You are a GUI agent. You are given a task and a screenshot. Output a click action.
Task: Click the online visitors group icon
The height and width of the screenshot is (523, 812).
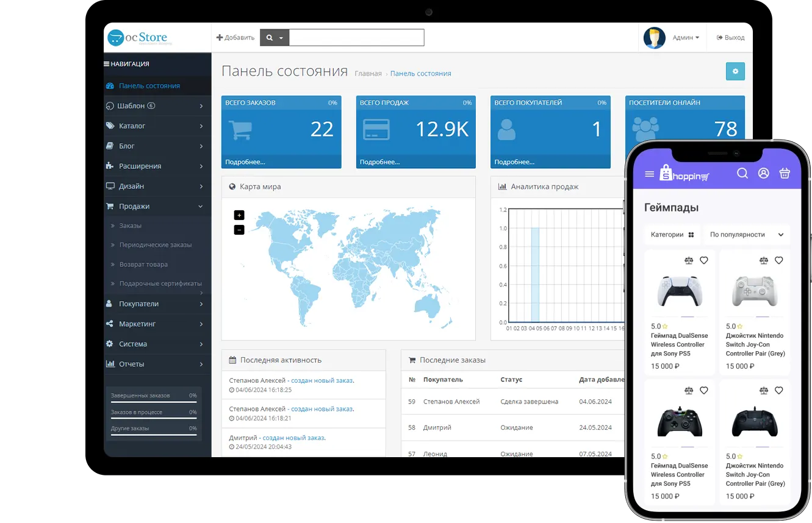[x=645, y=129]
